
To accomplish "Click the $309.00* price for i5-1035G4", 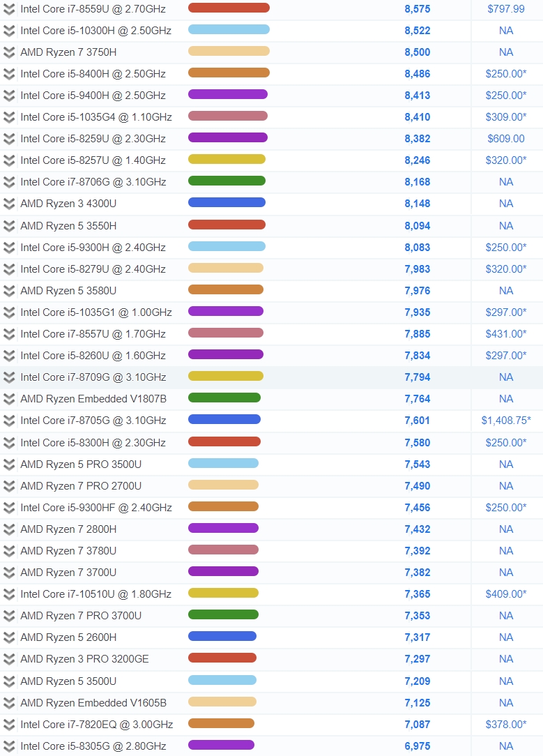I will tap(506, 117).
